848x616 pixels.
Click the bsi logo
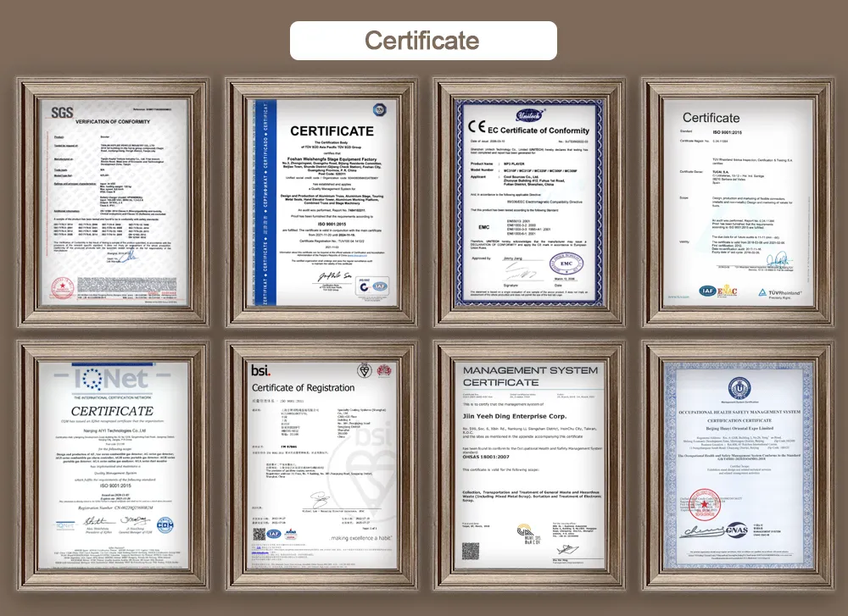point(260,370)
